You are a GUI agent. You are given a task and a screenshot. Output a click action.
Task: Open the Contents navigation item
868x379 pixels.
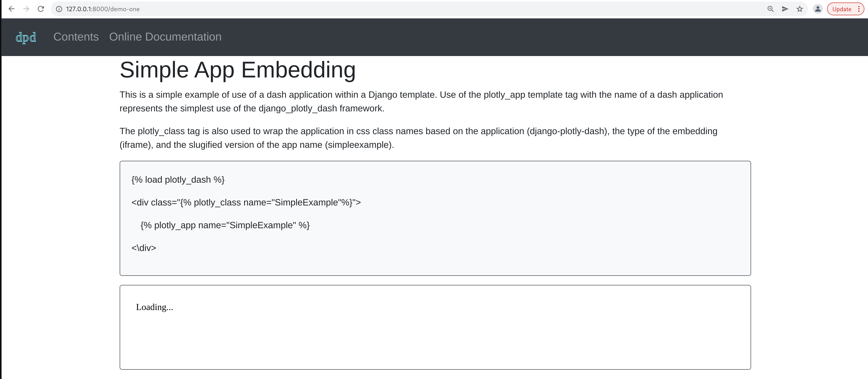(76, 37)
